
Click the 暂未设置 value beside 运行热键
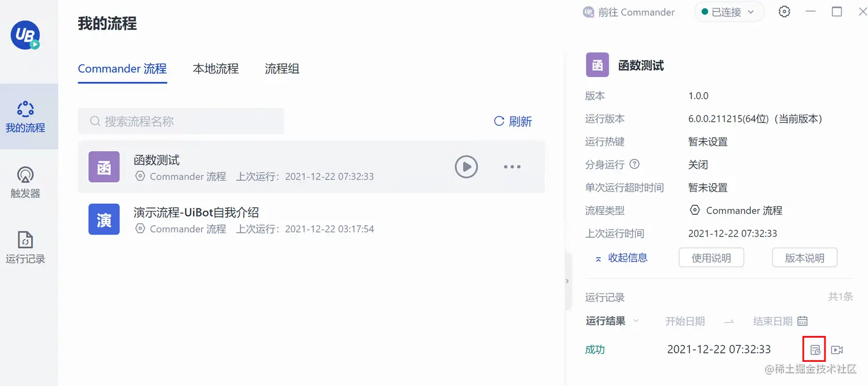pos(708,142)
